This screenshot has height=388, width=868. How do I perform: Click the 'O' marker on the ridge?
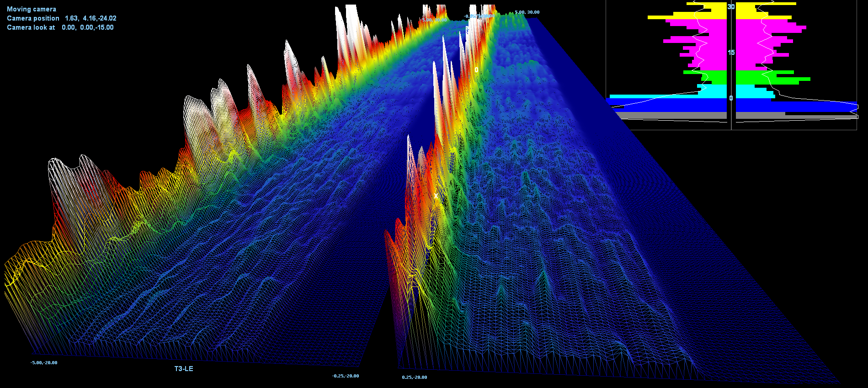coord(476,69)
